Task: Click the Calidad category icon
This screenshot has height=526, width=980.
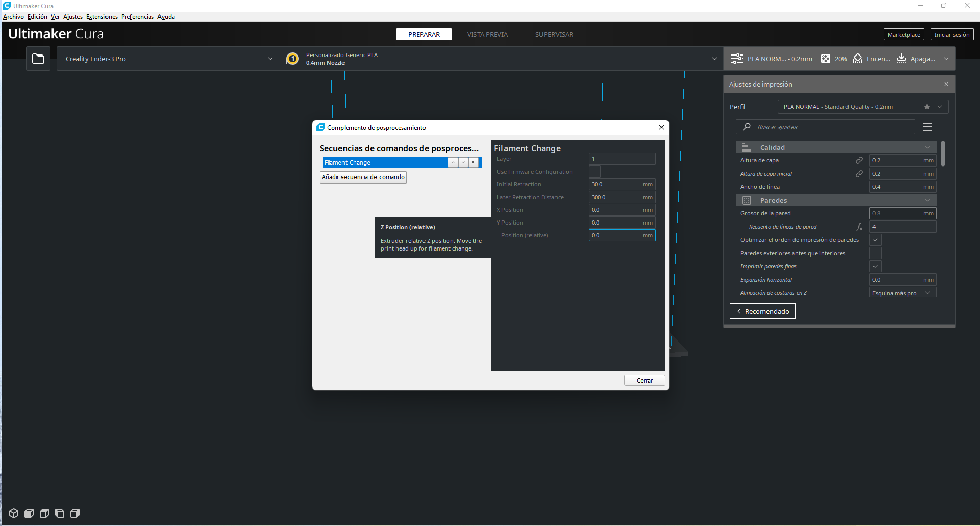Action: [x=747, y=147]
